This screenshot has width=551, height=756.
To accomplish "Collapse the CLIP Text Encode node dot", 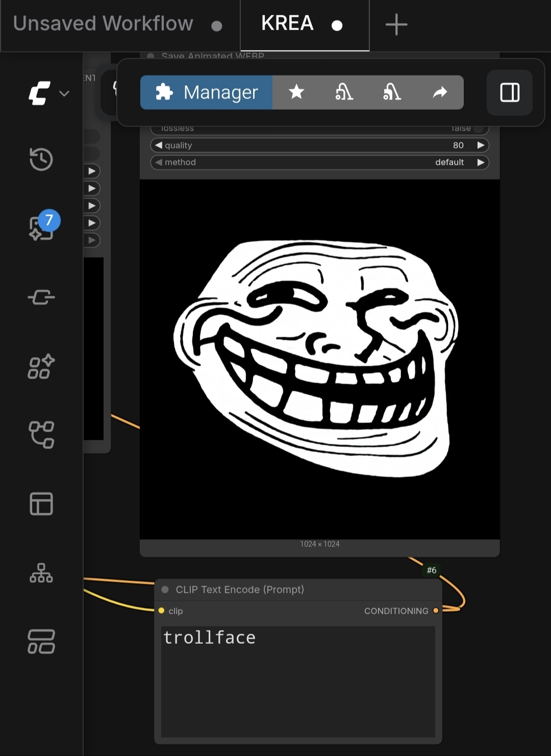I will pyautogui.click(x=165, y=590).
